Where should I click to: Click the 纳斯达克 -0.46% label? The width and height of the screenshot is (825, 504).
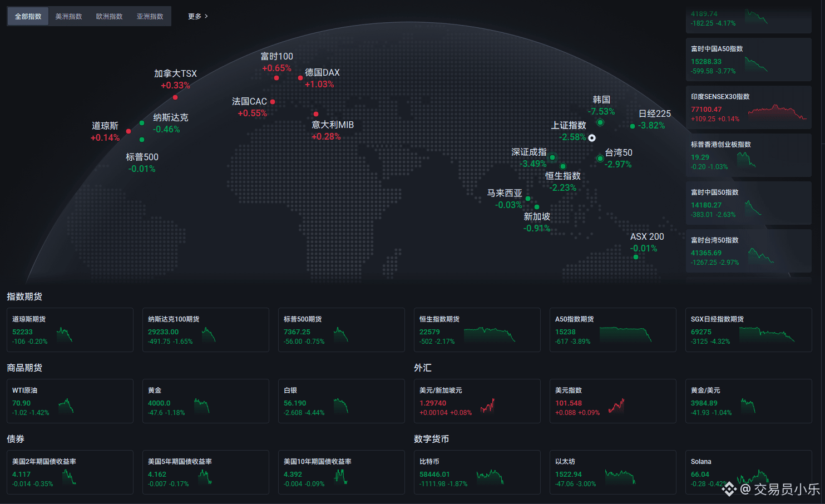click(166, 130)
